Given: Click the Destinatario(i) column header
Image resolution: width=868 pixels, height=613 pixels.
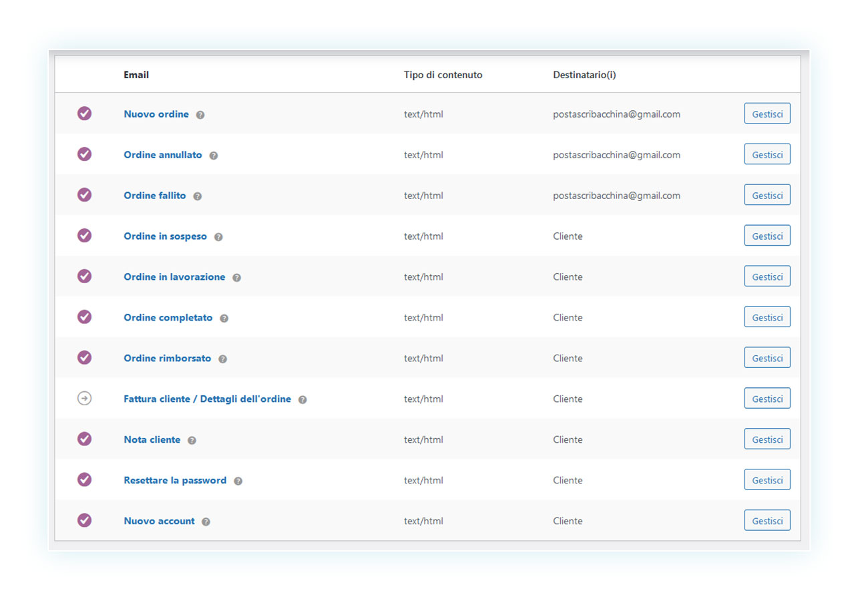Looking at the screenshot, I should tap(584, 75).
